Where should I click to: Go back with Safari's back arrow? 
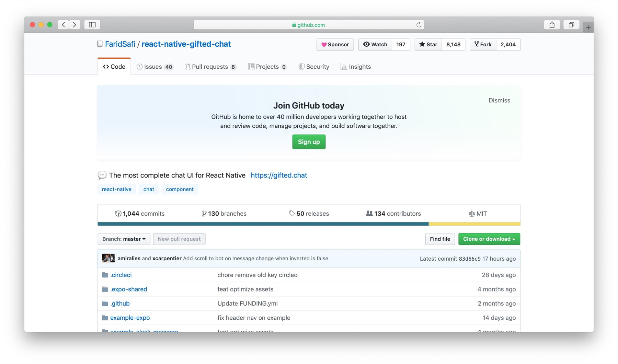[x=63, y=25]
